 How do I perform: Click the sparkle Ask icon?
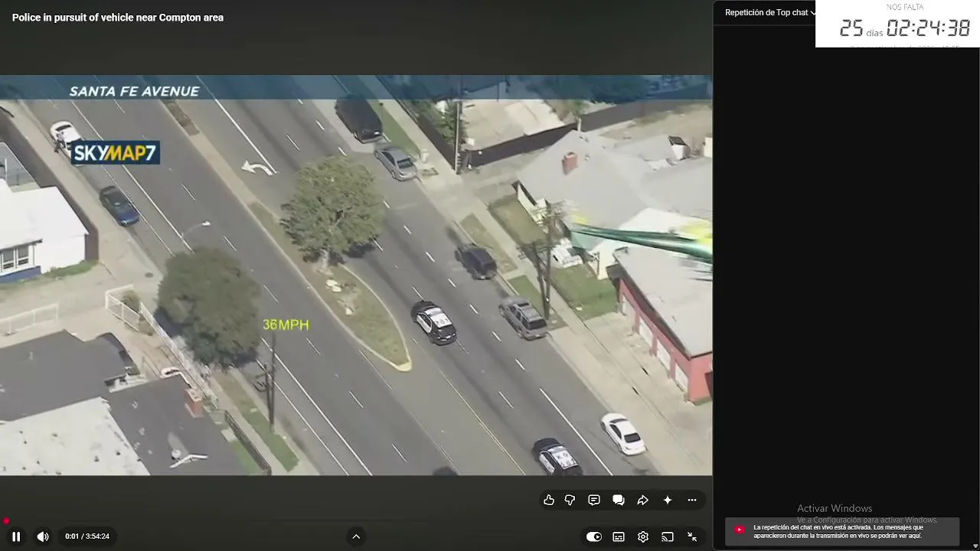[668, 500]
